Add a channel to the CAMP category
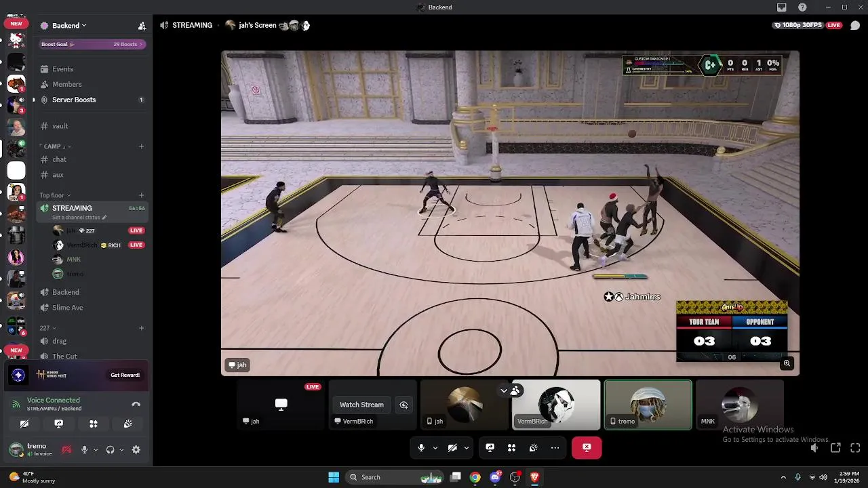The height and width of the screenshot is (488, 868). 141,146
